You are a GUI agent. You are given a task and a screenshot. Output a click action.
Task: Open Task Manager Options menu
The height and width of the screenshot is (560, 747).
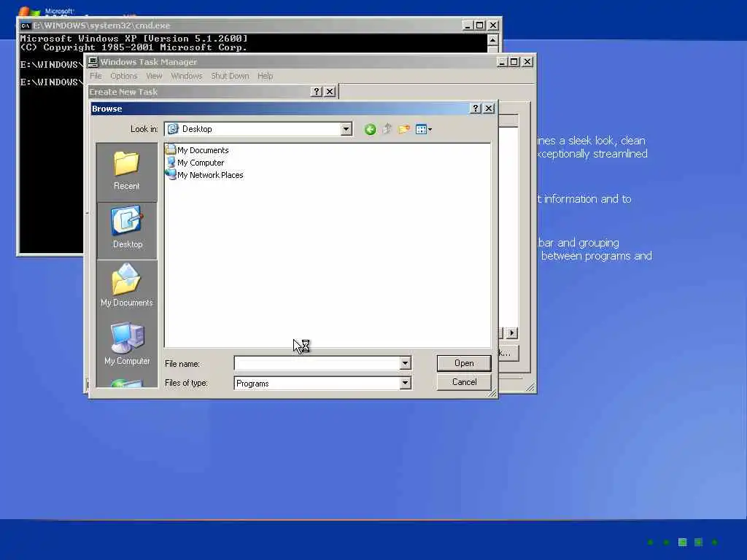tap(123, 76)
